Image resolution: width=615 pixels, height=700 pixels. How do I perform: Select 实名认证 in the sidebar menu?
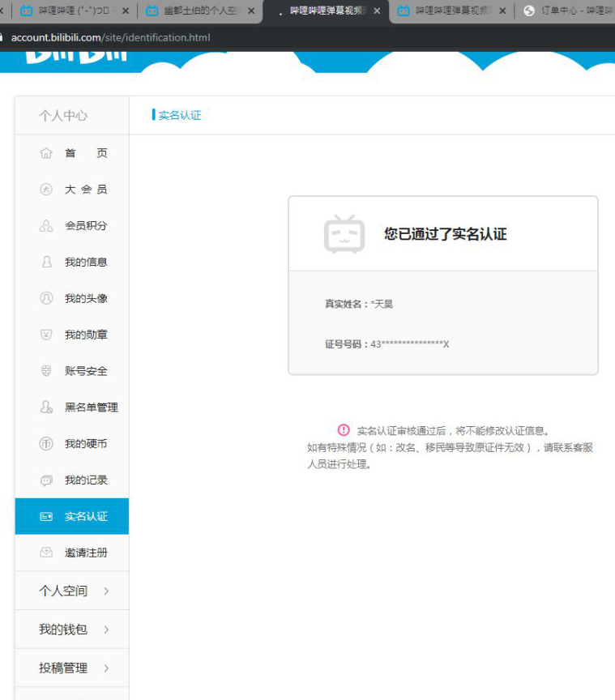click(72, 516)
